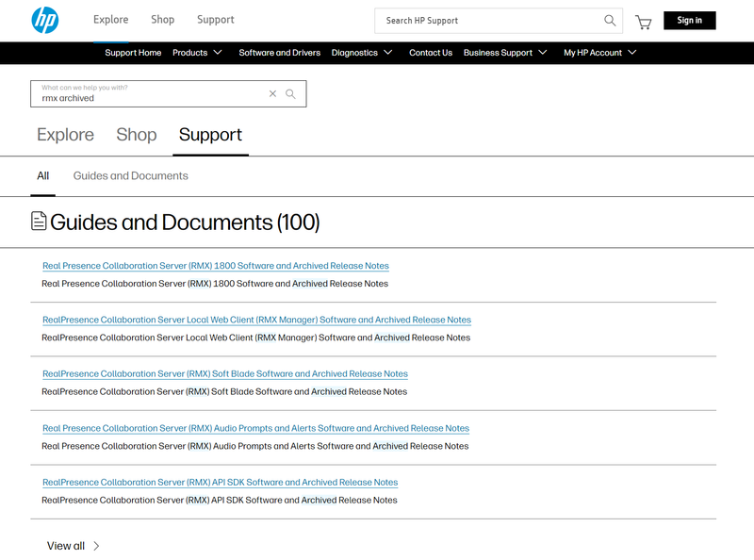The width and height of the screenshot is (754, 560).
Task: Expand the Business Support menu
Action: click(x=505, y=53)
